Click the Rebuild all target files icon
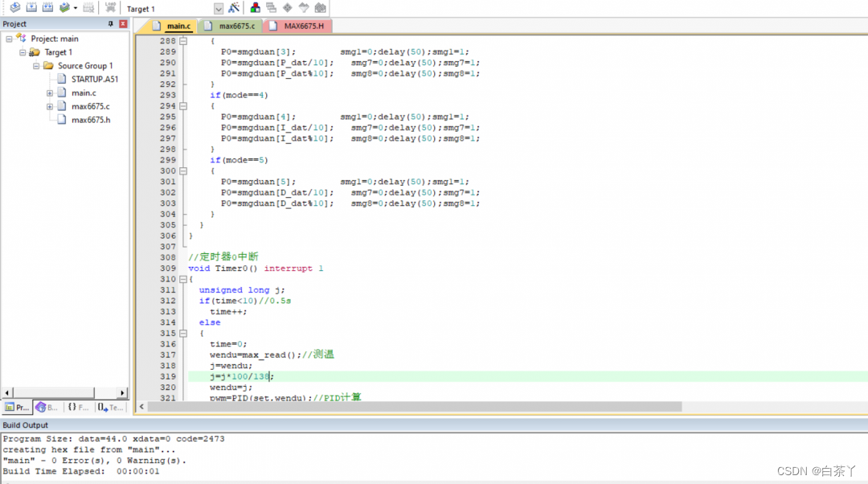Image resolution: width=868 pixels, height=484 pixels. (47, 8)
